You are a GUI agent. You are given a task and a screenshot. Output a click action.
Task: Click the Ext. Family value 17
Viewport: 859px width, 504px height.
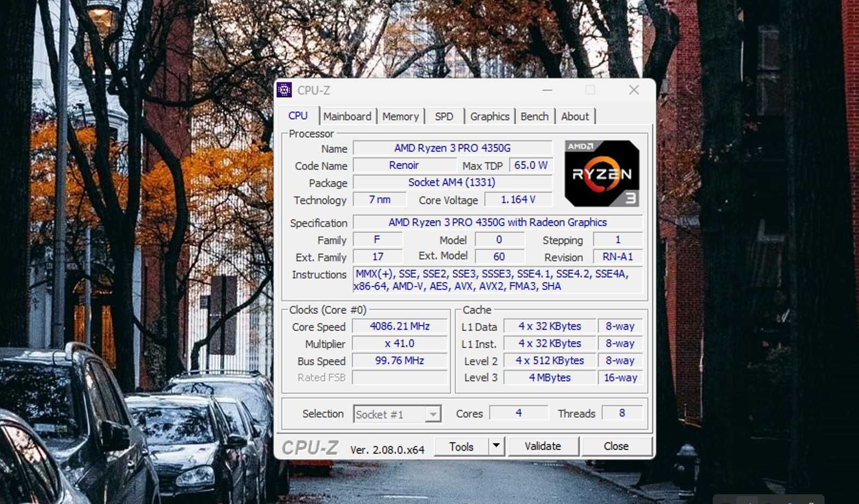pyautogui.click(x=378, y=257)
